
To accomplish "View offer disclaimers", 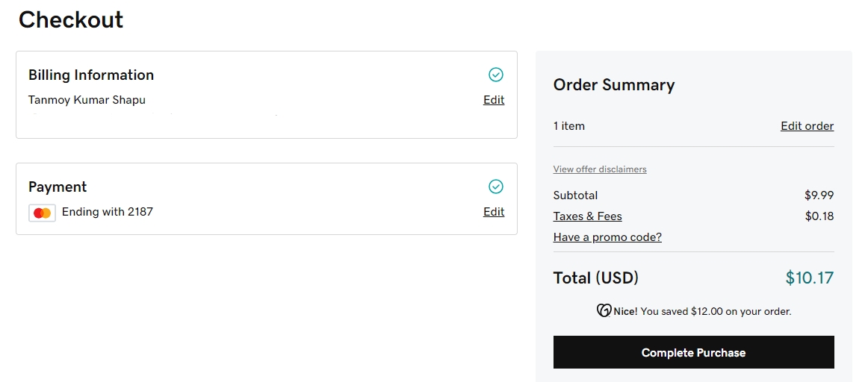I will 600,169.
